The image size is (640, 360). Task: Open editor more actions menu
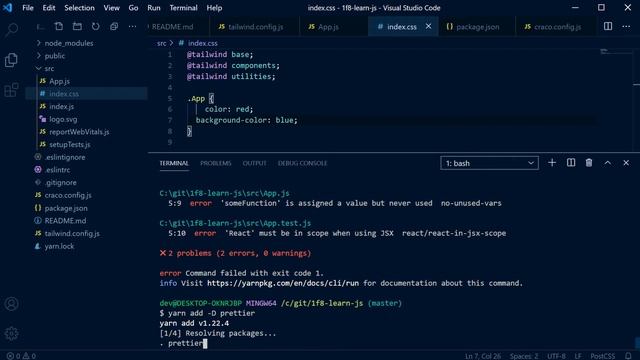point(626,27)
